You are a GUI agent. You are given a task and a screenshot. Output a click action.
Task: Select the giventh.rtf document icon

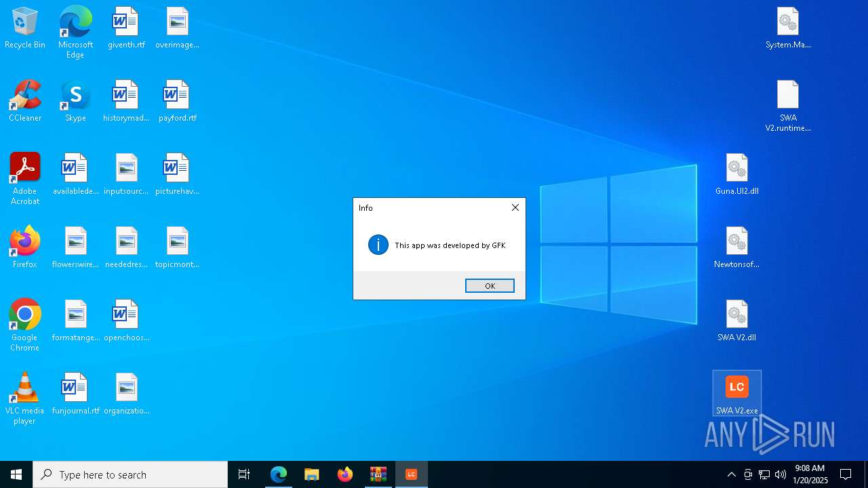(x=126, y=28)
